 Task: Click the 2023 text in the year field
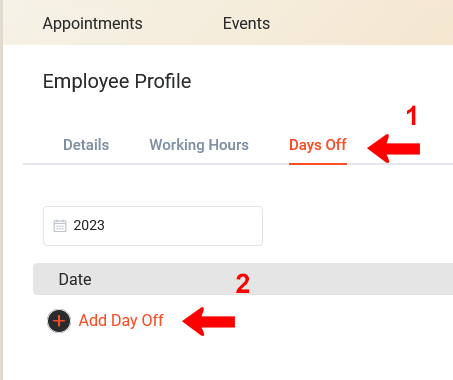pos(89,225)
